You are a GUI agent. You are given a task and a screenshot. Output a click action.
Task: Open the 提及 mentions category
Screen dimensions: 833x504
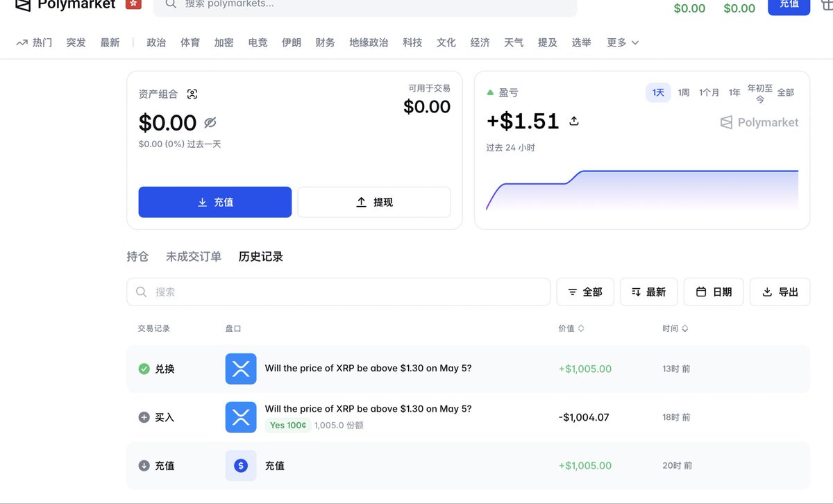[x=548, y=42]
